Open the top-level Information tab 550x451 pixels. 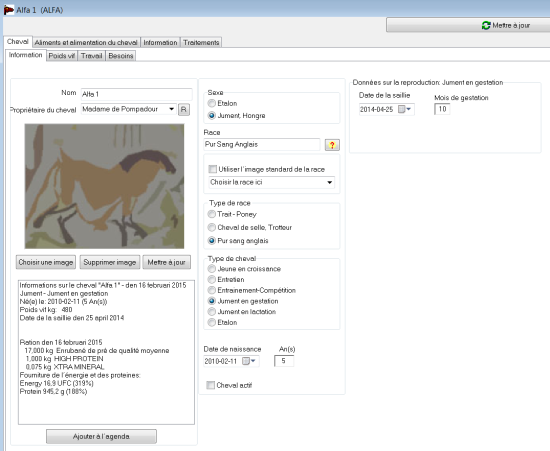click(x=160, y=42)
